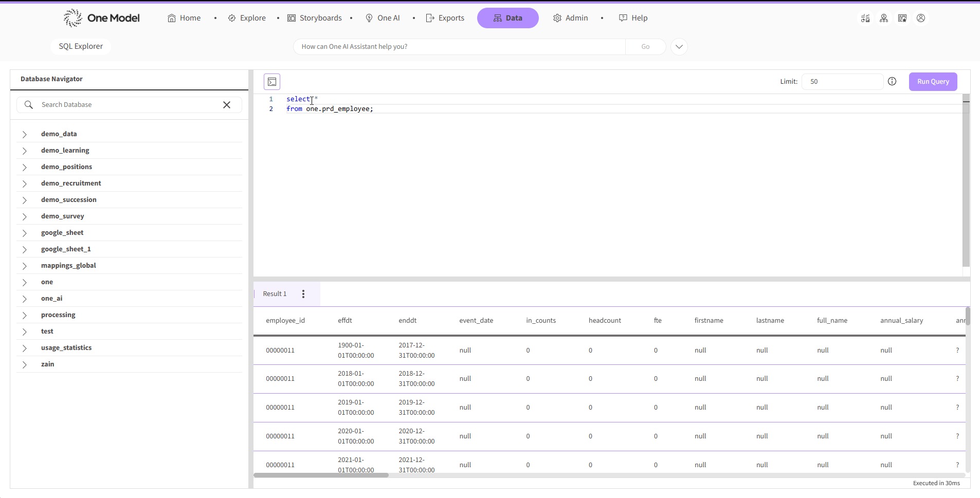Open the user profile icon
Image resolution: width=980 pixels, height=498 pixels.
pyautogui.click(x=921, y=19)
